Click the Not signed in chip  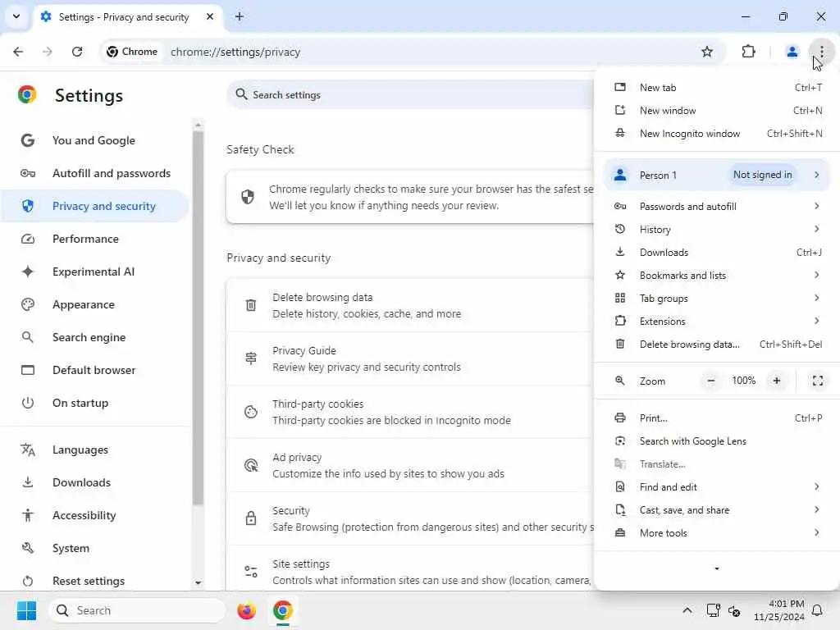tap(762, 175)
